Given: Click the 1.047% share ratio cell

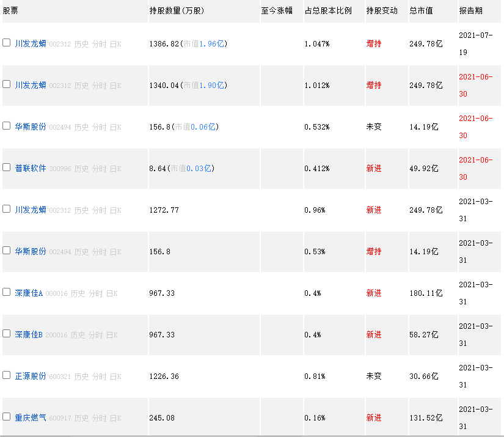Looking at the screenshot, I should [317, 44].
